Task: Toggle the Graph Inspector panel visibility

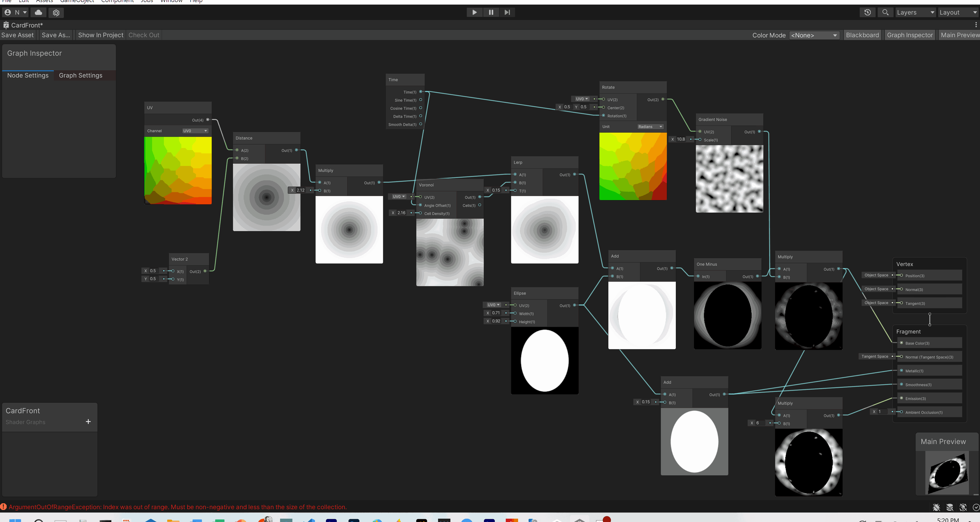Action: click(x=910, y=35)
